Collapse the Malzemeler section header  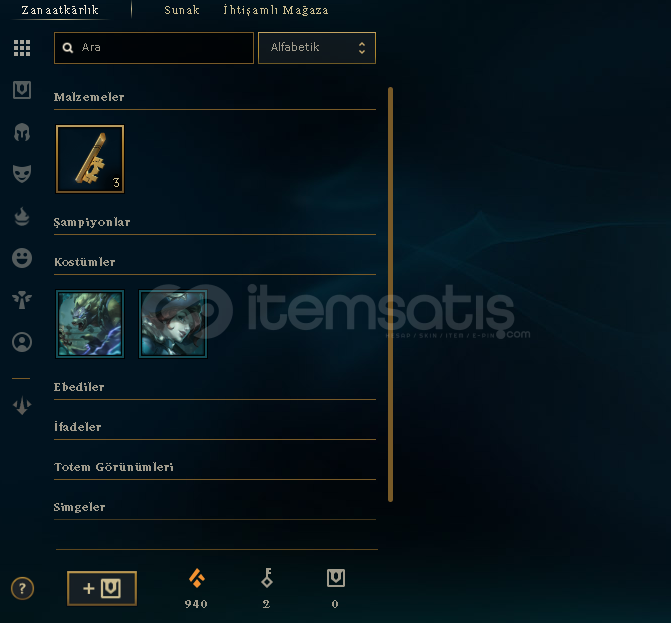point(89,97)
